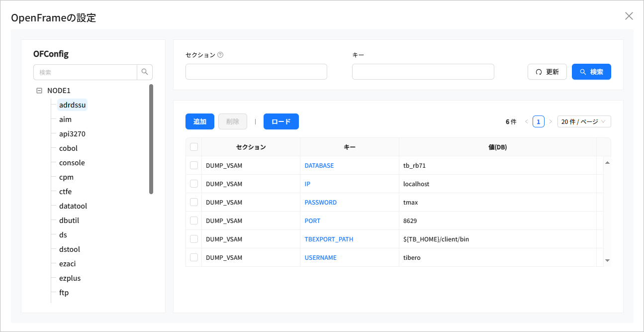The image size is (644, 332).
Task: Click the OFConfig search magnifier icon
Action: coord(145,72)
